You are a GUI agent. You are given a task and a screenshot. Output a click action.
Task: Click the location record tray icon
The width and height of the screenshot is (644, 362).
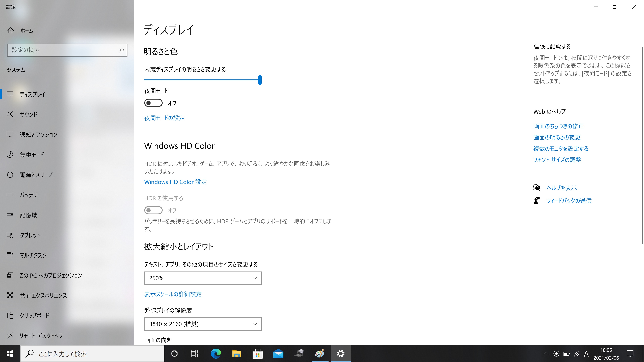click(x=556, y=353)
